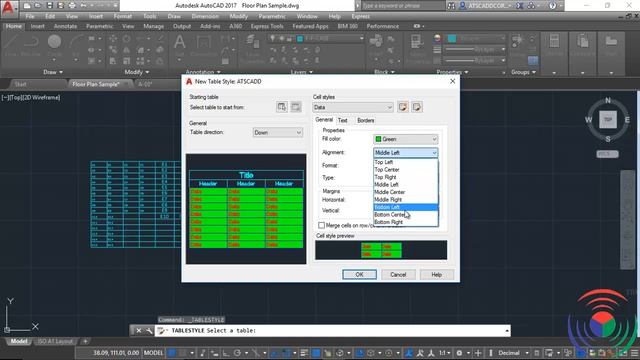The width and height of the screenshot is (640, 360).
Task: Select the Text tool in Annotation panel
Action: coord(179,42)
